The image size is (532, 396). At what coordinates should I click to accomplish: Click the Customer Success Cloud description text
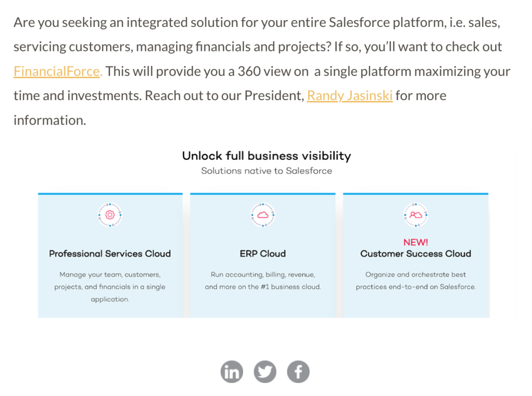point(416,281)
